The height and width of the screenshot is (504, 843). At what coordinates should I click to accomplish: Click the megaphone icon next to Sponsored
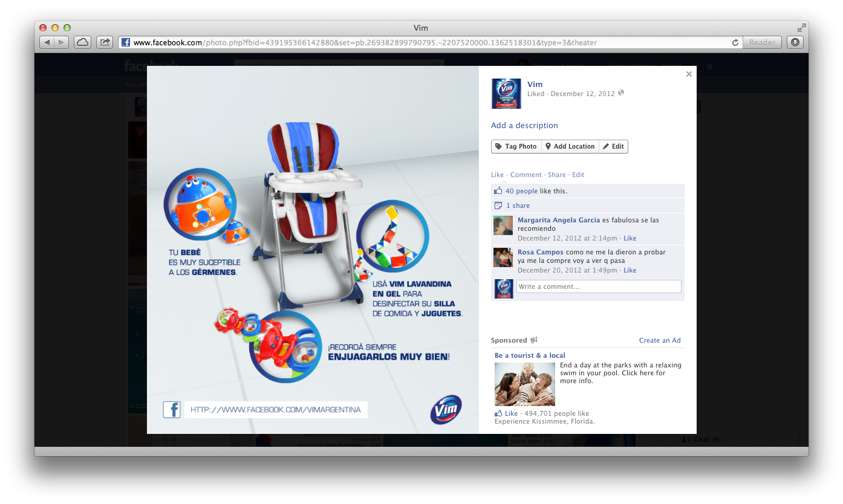pyautogui.click(x=533, y=340)
